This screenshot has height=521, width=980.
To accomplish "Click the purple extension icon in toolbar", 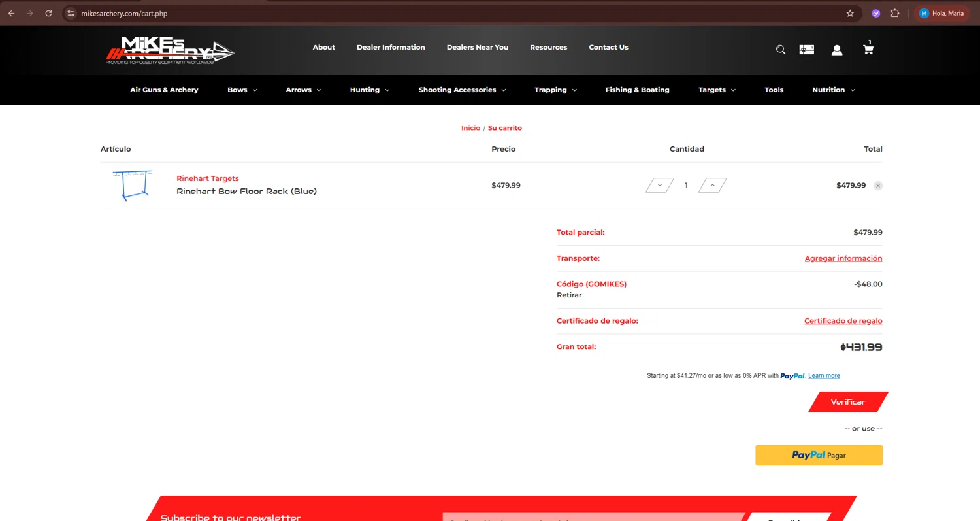I will coord(876,13).
